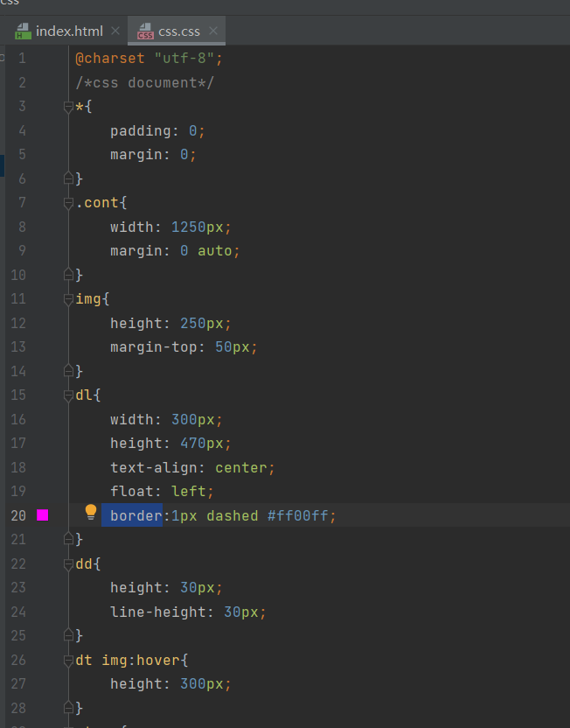Viewport: 570px width, 728px height.
Task: Click the @charset keyword on line 1
Action: point(110,58)
